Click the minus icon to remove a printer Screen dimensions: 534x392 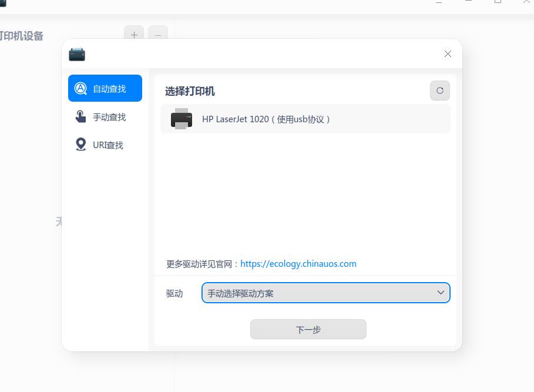(x=157, y=35)
